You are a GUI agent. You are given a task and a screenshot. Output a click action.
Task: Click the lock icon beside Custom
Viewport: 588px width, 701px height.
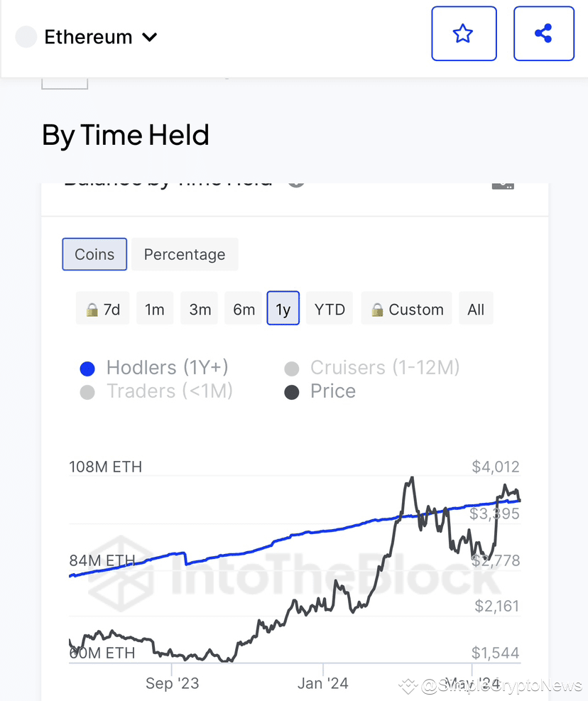pos(377,310)
